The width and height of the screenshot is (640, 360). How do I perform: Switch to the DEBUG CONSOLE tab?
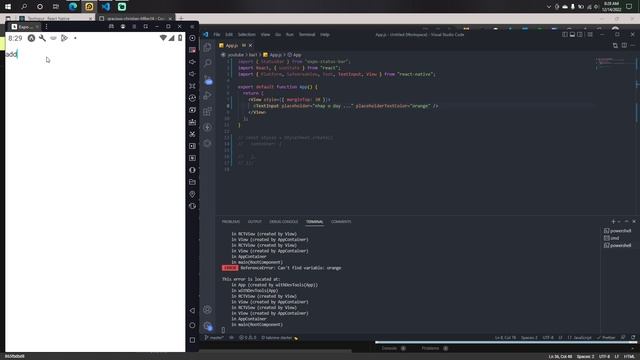click(283, 222)
